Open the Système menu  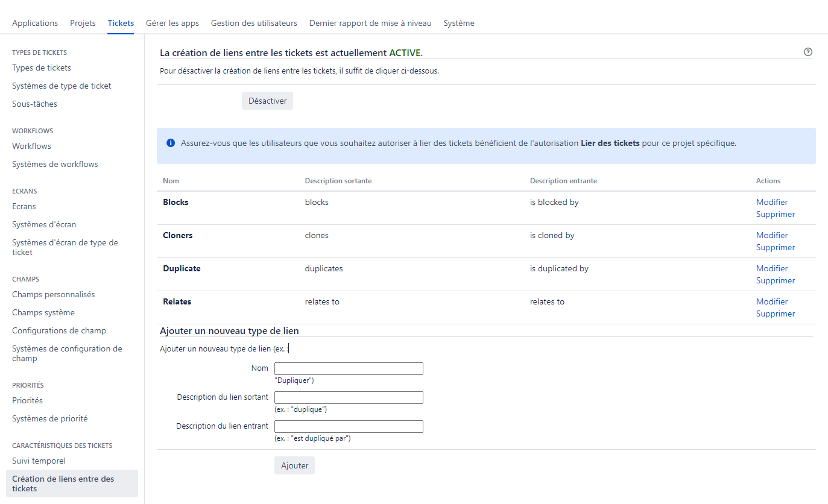(x=459, y=23)
